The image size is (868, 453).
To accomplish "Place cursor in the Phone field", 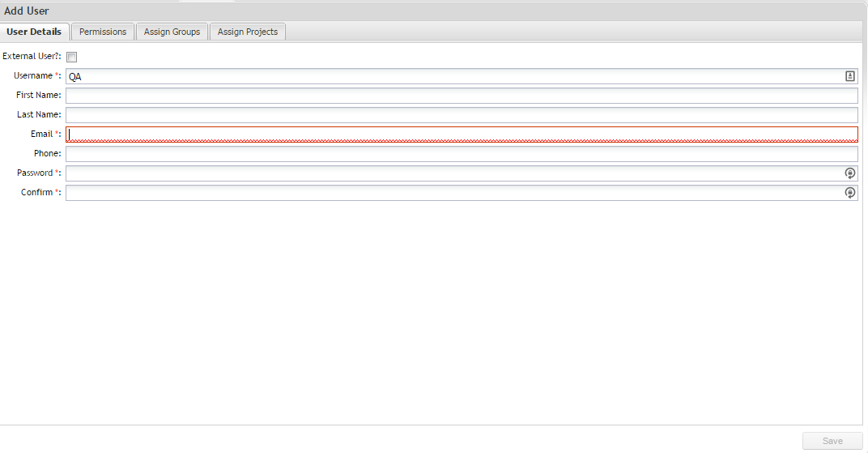I will point(462,154).
